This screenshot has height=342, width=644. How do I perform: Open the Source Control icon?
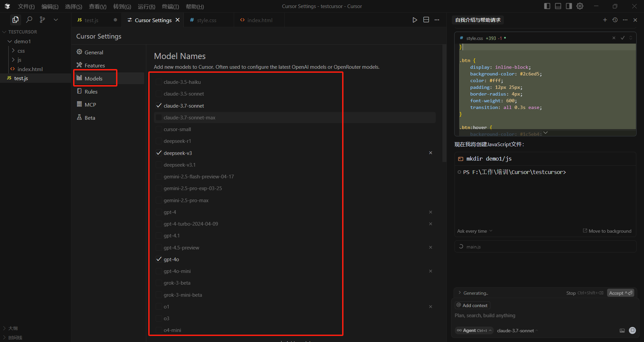[x=42, y=20]
